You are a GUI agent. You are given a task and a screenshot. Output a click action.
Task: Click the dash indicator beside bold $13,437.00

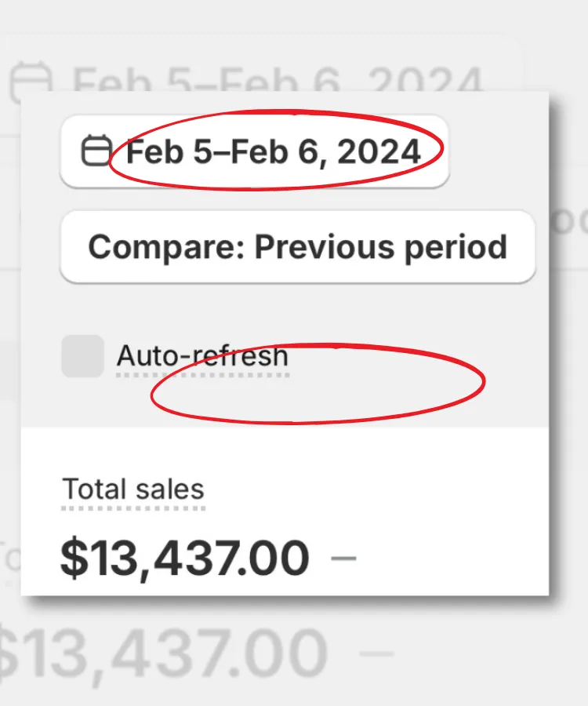(343, 558)
